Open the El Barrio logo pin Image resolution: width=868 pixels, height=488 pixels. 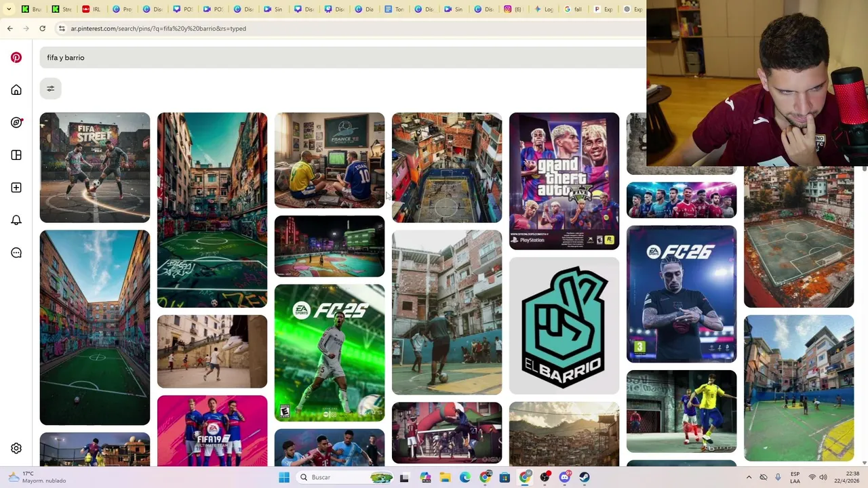564,325
